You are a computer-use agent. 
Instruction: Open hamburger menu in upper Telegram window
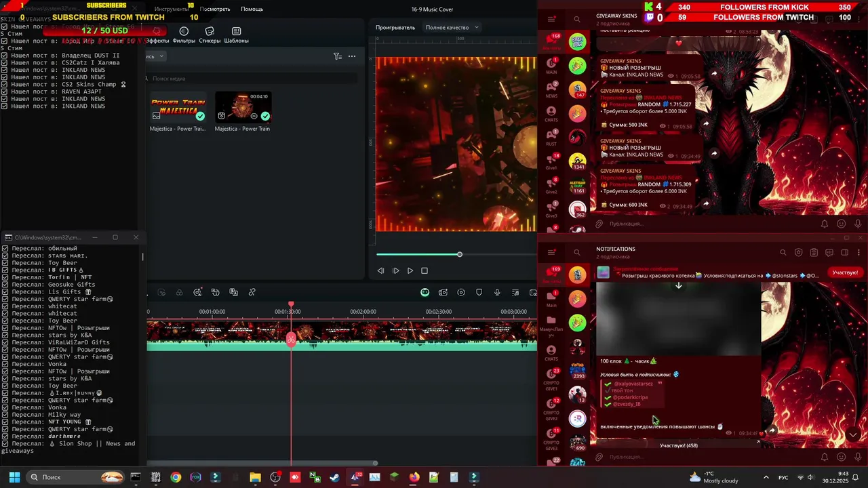pos(552,19)
